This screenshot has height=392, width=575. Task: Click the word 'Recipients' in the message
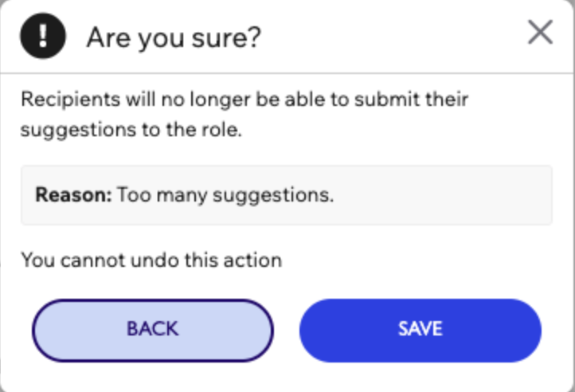70,100
